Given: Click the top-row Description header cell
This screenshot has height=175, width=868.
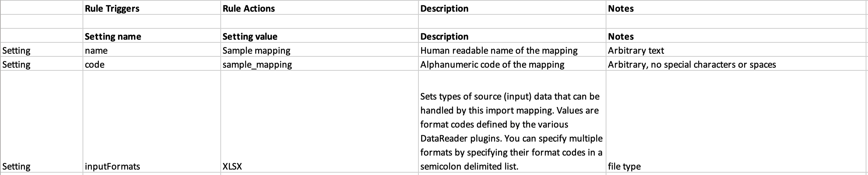Looking at the screenshot, I should (x=512, y=8).
